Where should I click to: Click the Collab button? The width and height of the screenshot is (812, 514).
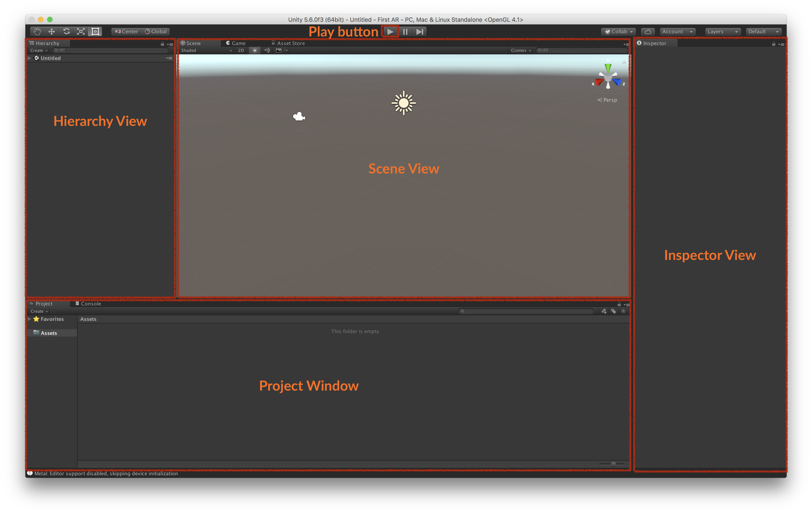[x=619, y=31]
